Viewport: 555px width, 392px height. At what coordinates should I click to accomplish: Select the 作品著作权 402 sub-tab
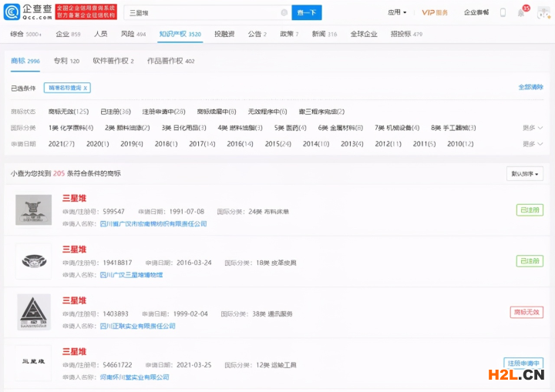[170, 61]
